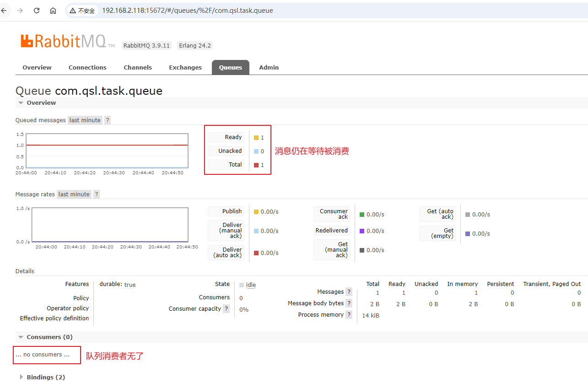
Task: Switch to the Channels tab
Action: click(138, 67)
